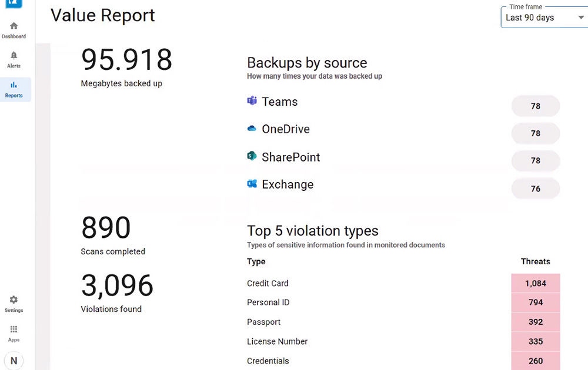Click the 'How many times your data' subtitle
This screenshot has width=588, height=370.
pos(315,76)
